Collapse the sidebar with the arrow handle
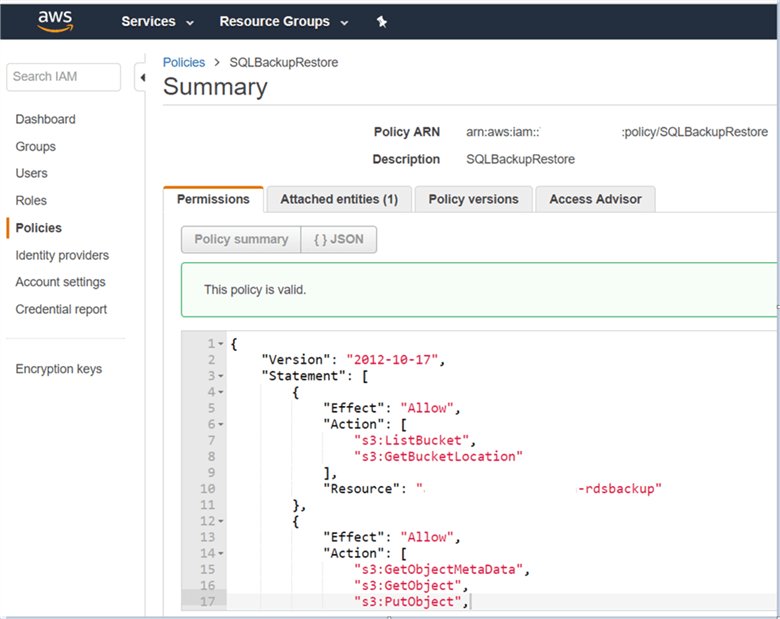Image resolution: width=780 pixels, height=619 pixels. point(141,77)
